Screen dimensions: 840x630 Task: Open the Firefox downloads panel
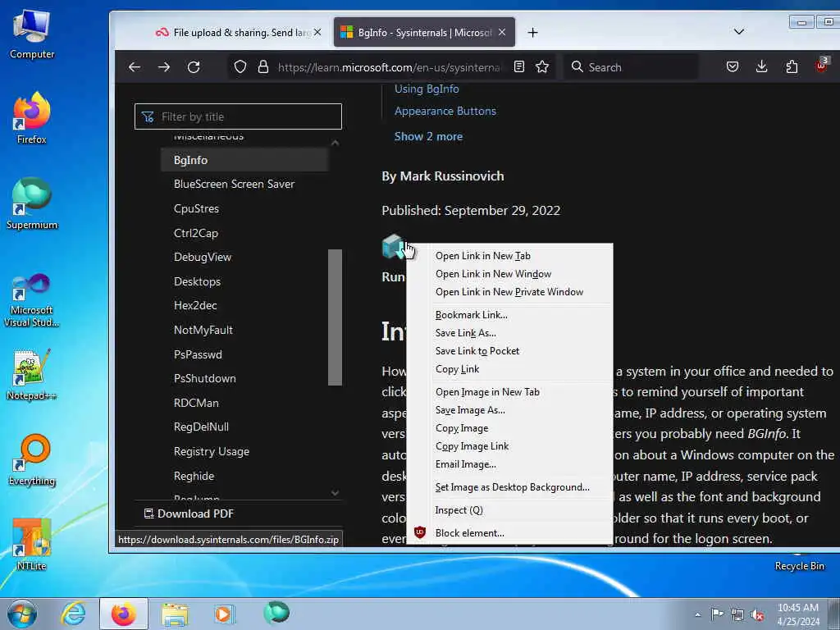(761, 67)
